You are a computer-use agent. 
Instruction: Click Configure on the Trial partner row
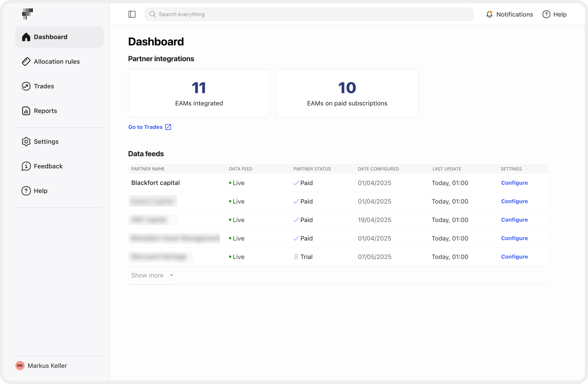(514, 257)
